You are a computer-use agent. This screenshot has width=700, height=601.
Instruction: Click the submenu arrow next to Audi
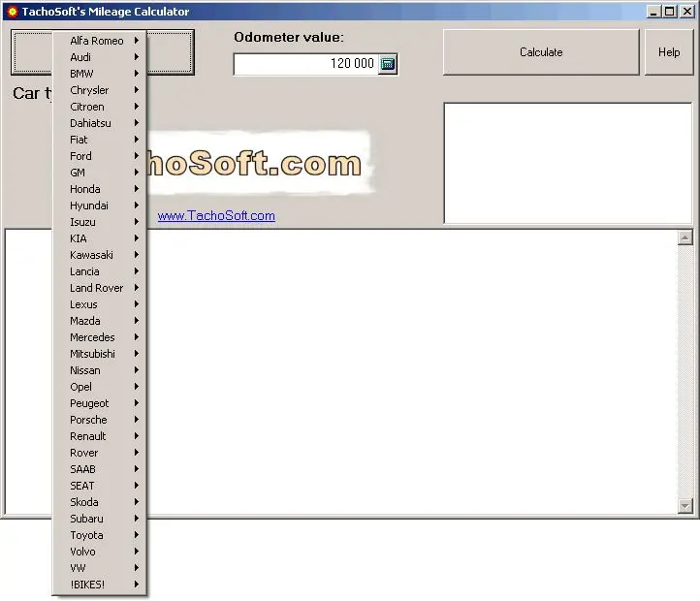click(x=137, y=57)
